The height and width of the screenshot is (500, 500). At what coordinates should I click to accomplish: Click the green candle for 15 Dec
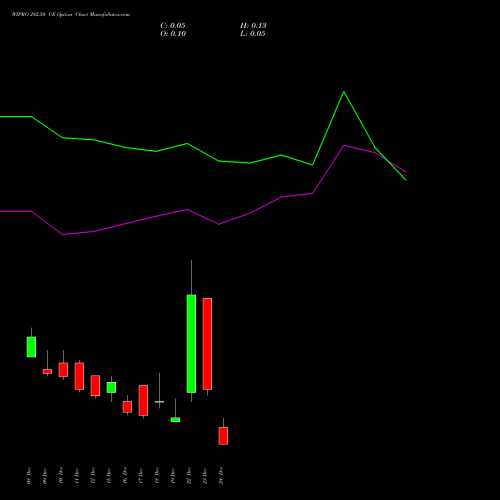[111, 387]
